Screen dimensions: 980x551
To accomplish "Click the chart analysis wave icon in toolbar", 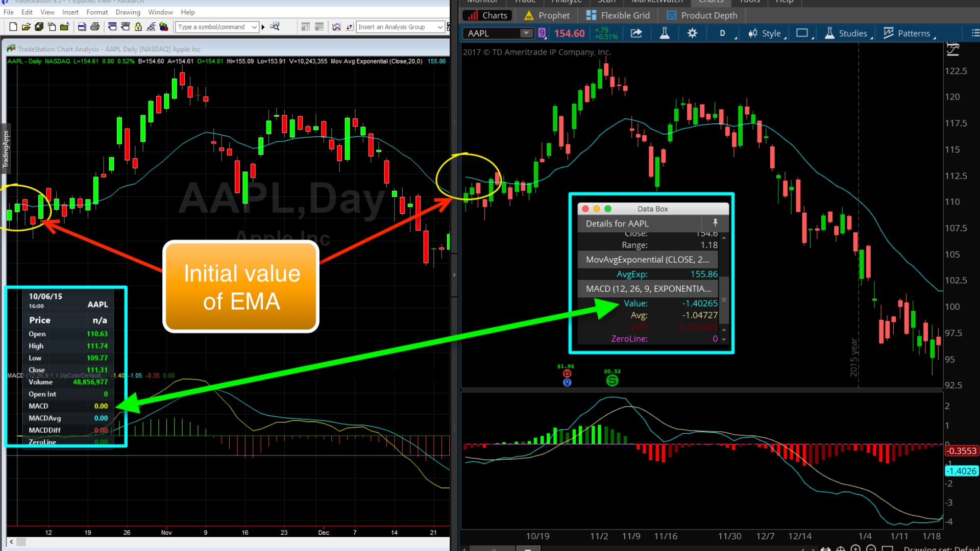I will (x=336, y=27).
